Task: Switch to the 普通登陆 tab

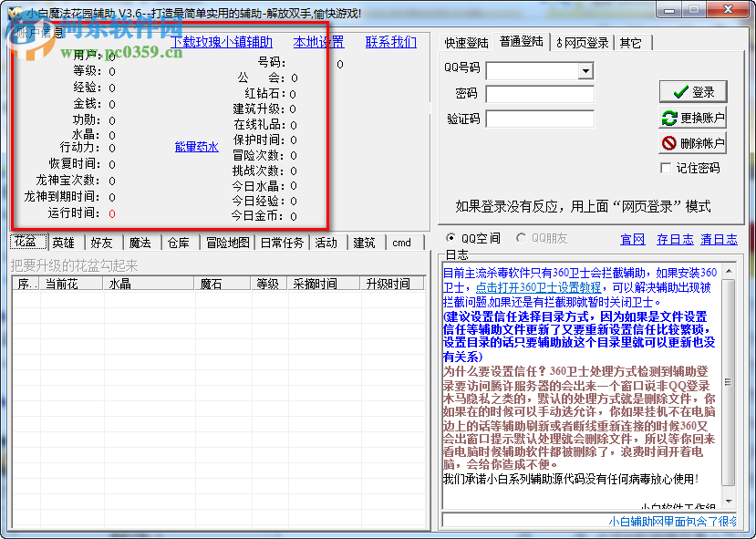Action: pyautogui.click(x=522, y=41)
